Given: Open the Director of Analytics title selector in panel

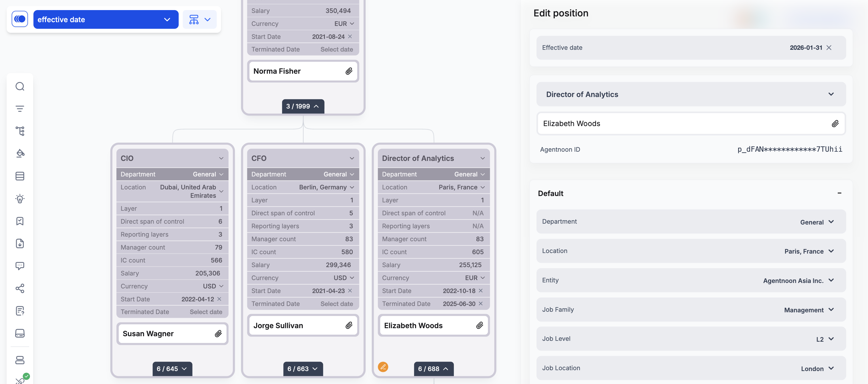Looking at the screenshot, I should coord(691,95).
